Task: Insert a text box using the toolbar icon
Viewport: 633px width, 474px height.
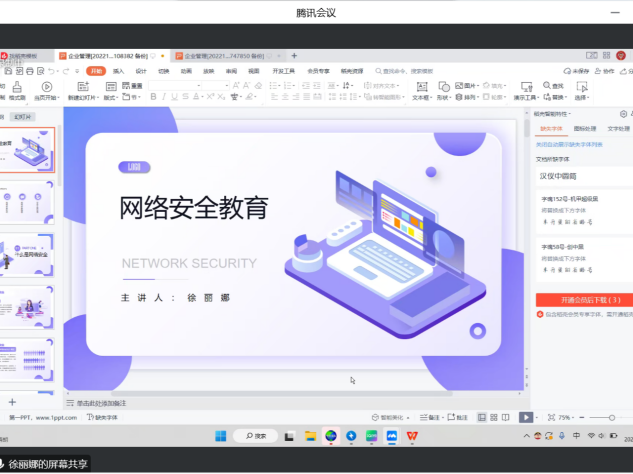Action: (x=421, y=90)
